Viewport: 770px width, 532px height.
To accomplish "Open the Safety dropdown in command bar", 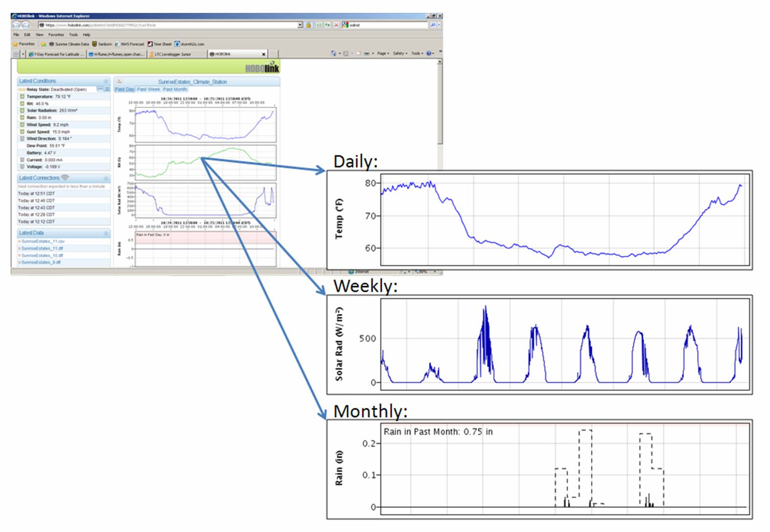I will click(x=399, y=53).
